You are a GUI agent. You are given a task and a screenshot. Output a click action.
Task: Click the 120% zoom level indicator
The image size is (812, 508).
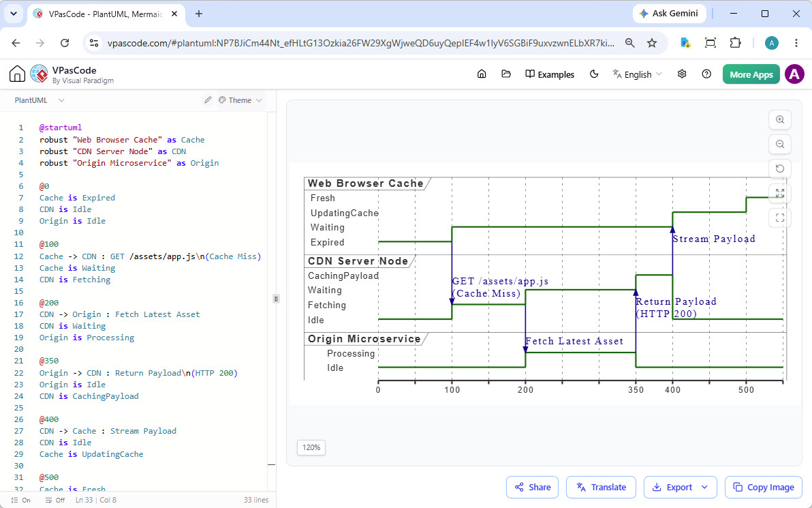coord(311,447)
